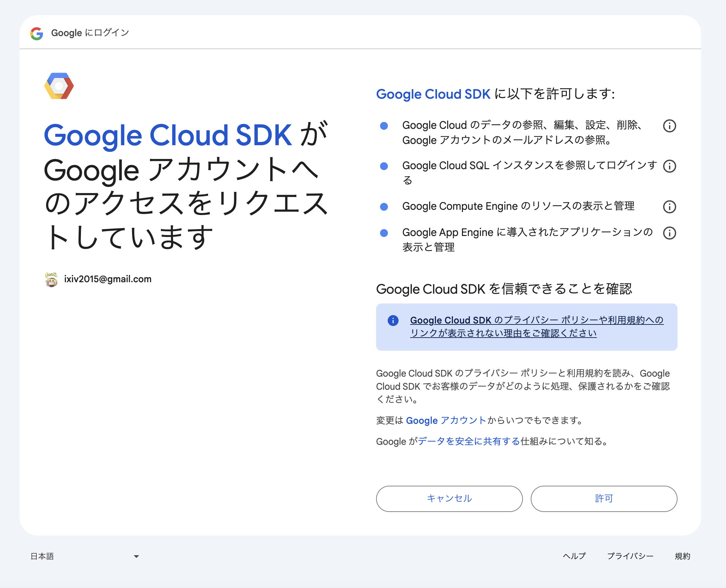The width and height of the screenshot is (726, 588).
Task: Open the ヘルプ footer link
Action: tap(574, 556)
